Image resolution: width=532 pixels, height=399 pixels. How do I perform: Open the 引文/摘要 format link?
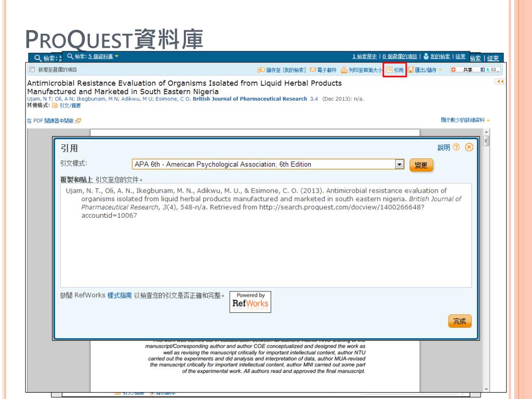[x=70, y=105]
